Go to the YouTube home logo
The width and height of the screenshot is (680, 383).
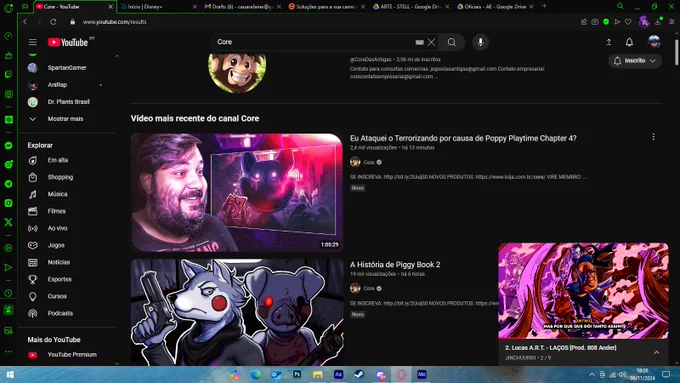[x=68, y=42]
